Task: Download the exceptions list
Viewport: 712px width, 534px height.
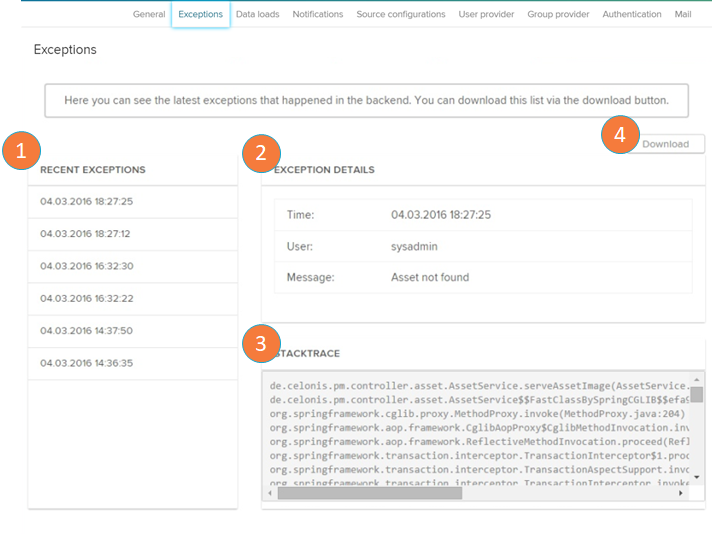Action: tap(665, 144)
